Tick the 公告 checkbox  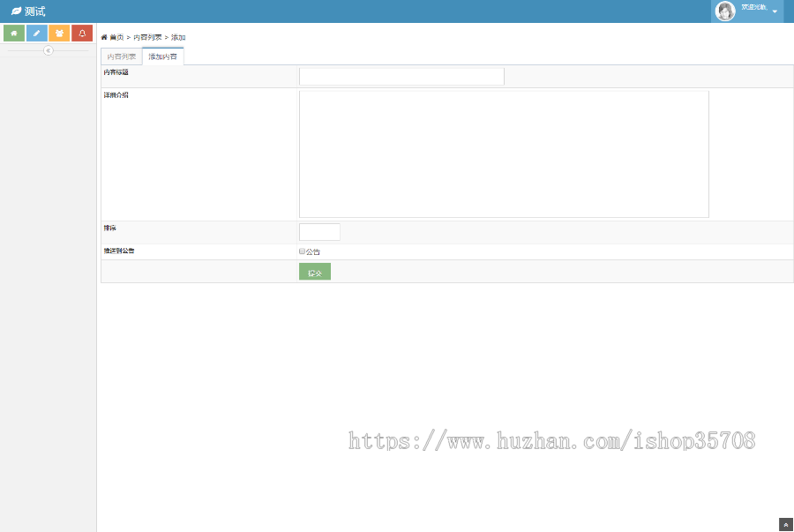[303, 251]
